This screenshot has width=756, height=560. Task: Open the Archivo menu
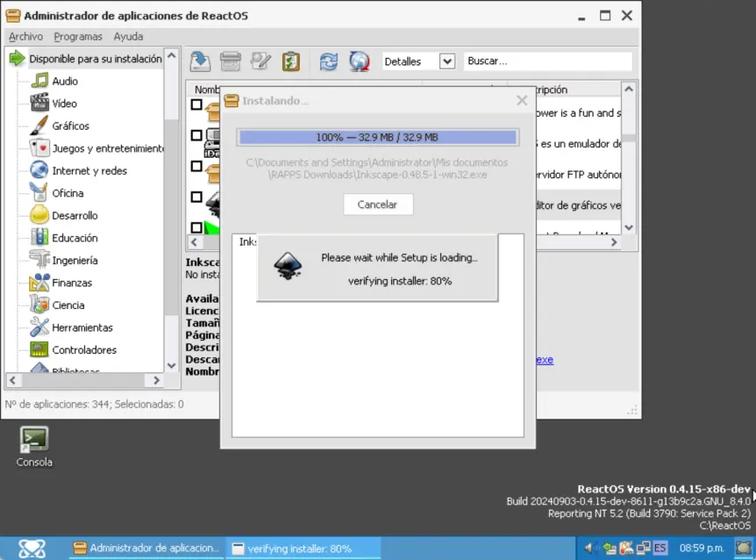[x=25, y=37]
